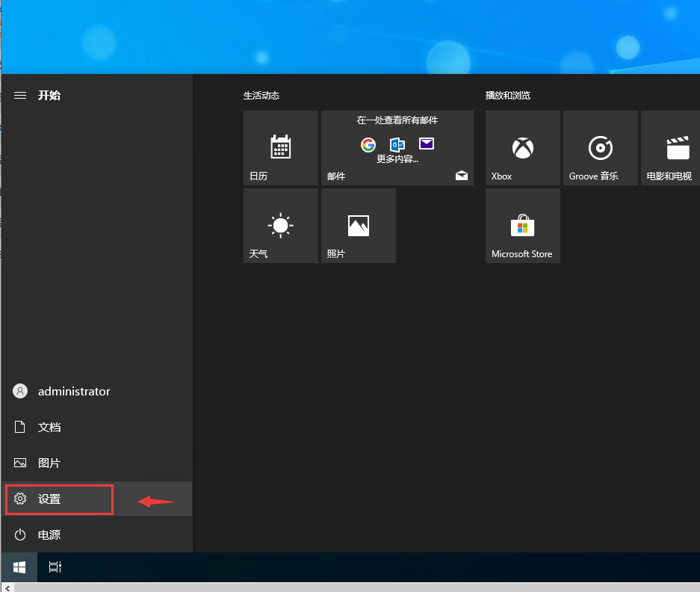Click the 播放和浏览 group header
The width and height of the screenshot is (700, 592).
(508, 96)
